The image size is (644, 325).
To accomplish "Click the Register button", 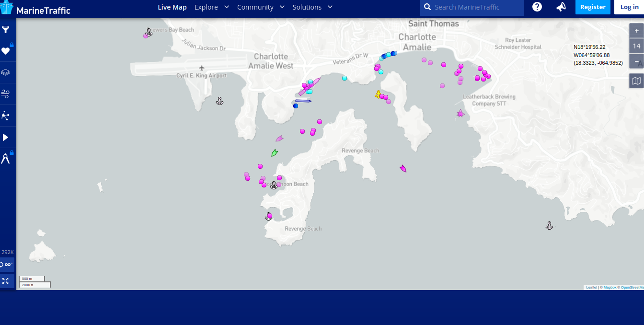I will [x=593, y=7].
